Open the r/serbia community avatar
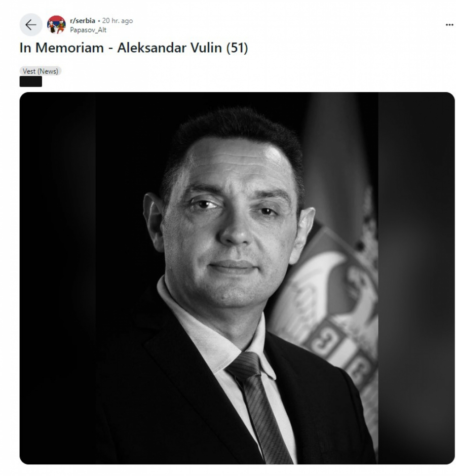 click(57, 25)
